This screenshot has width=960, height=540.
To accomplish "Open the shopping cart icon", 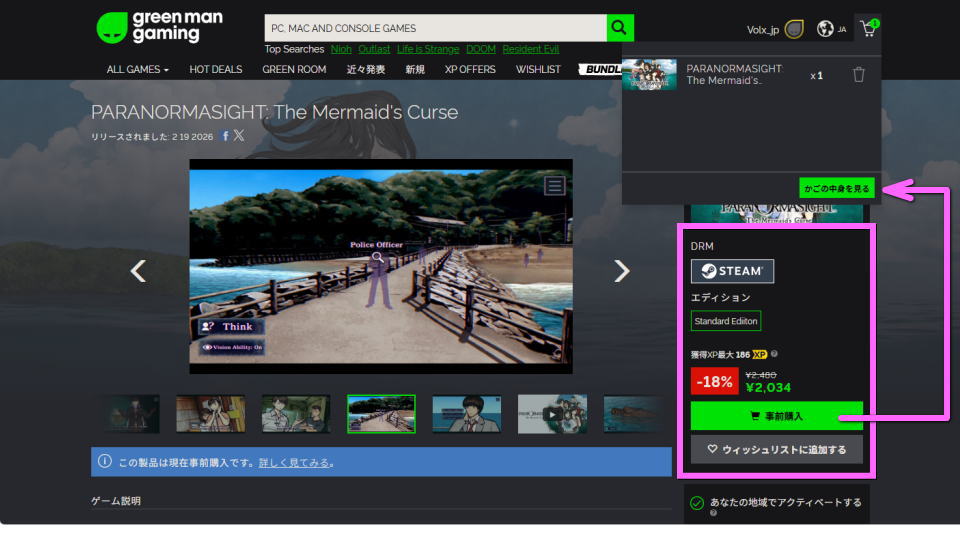I will 868,29.
